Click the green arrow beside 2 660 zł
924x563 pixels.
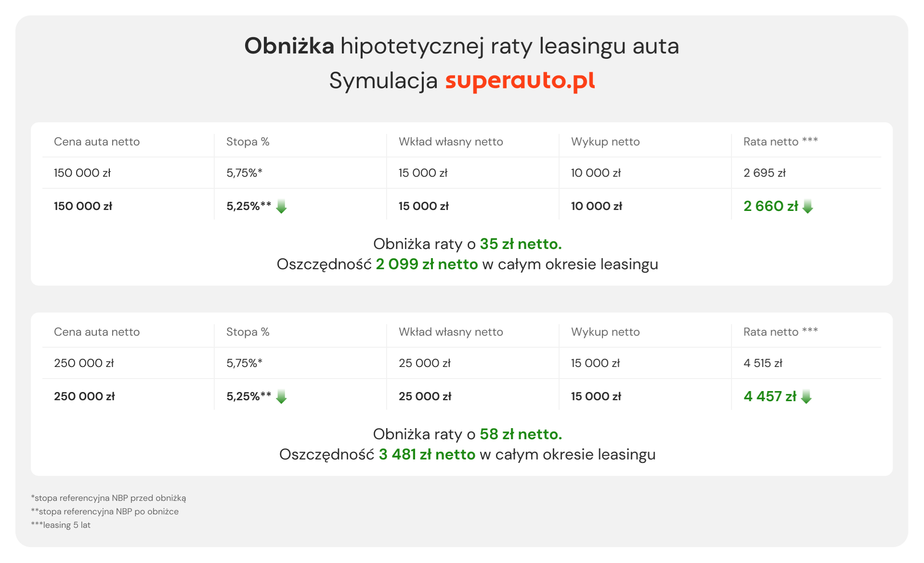pos(808,207)
